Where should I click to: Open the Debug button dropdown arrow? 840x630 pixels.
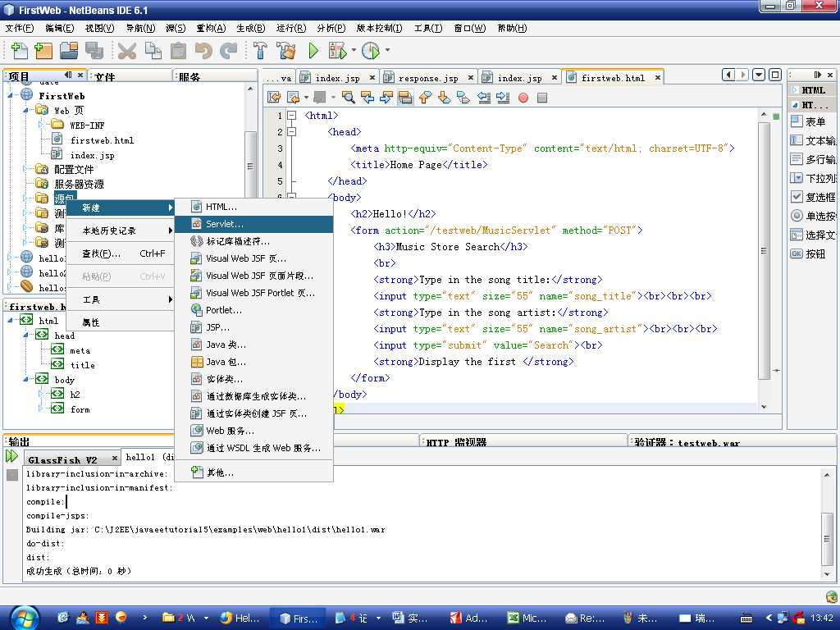(354, 51)
